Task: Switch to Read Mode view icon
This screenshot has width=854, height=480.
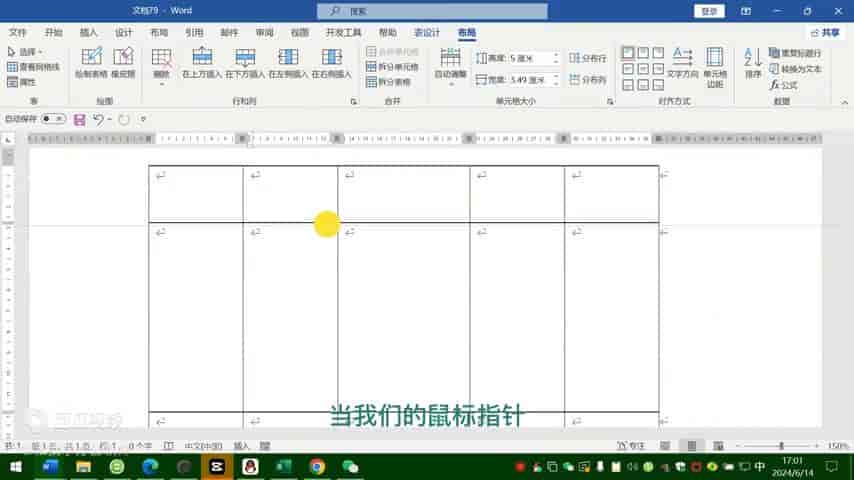Action: coord(665,446)
